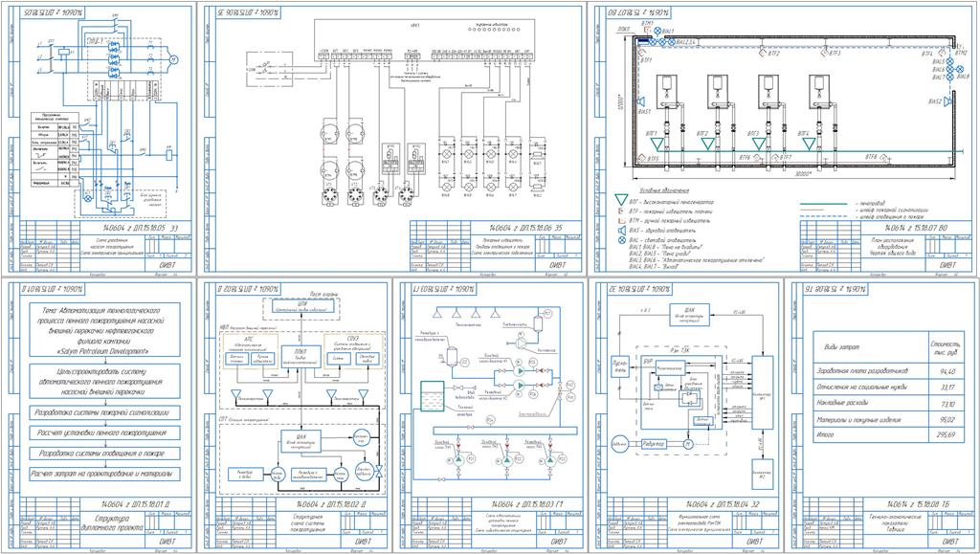This screenshot has width=980, height=554.
Task: Click the Редуктор block on the functional scheme
Action: (654, 443)
